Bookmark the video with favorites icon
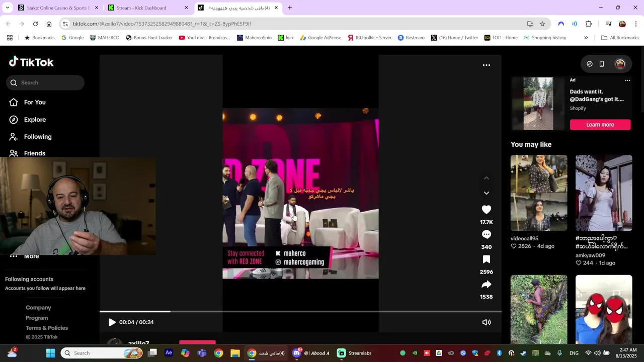The height and width of the screenshot is (362, 644). [x=486, y=259]
